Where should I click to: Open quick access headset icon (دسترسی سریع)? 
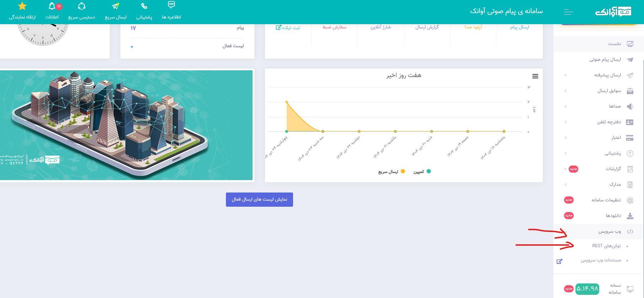82,6
